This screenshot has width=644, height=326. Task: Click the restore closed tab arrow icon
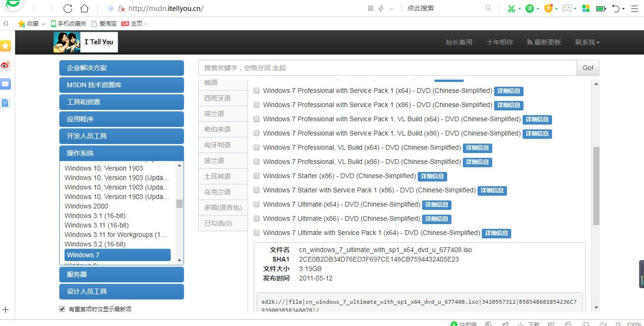click(617, 9)
